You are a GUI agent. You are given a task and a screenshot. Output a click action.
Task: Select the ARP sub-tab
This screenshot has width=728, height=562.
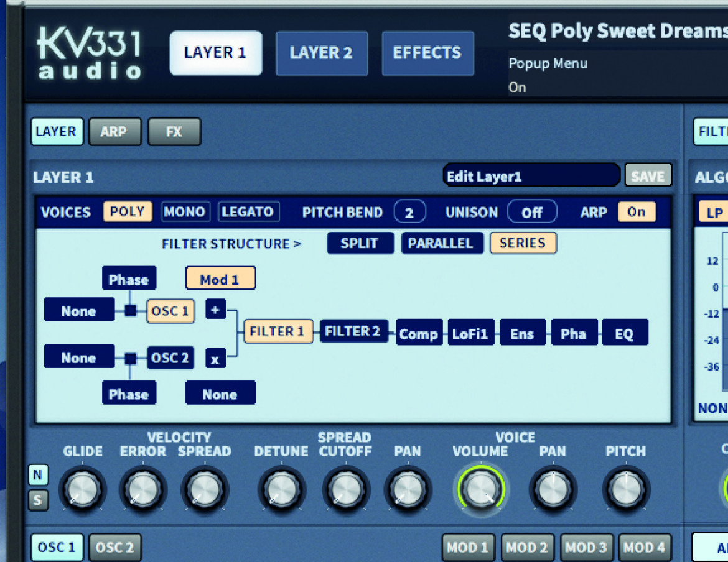[x=114, y=132]
